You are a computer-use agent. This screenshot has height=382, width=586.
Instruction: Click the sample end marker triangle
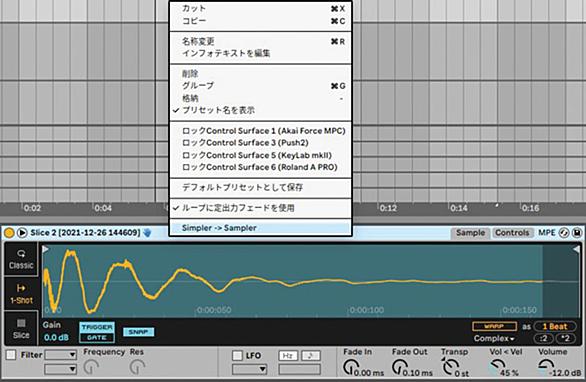click(x=576, y=249)
